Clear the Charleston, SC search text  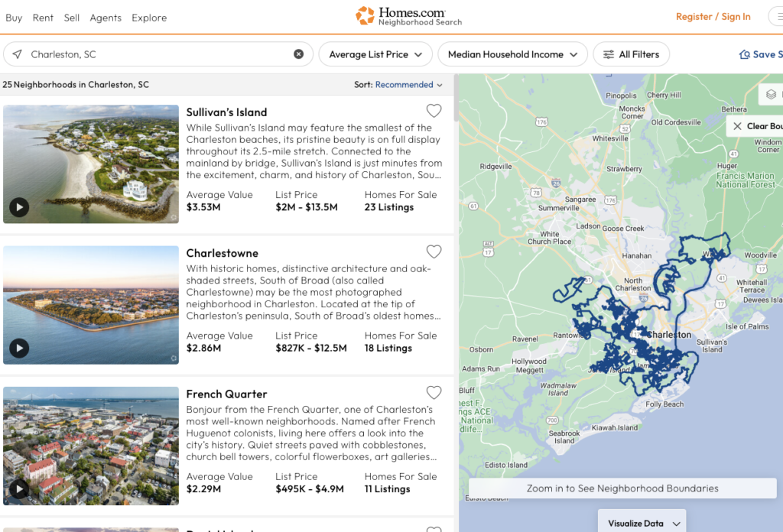point(299,54)
